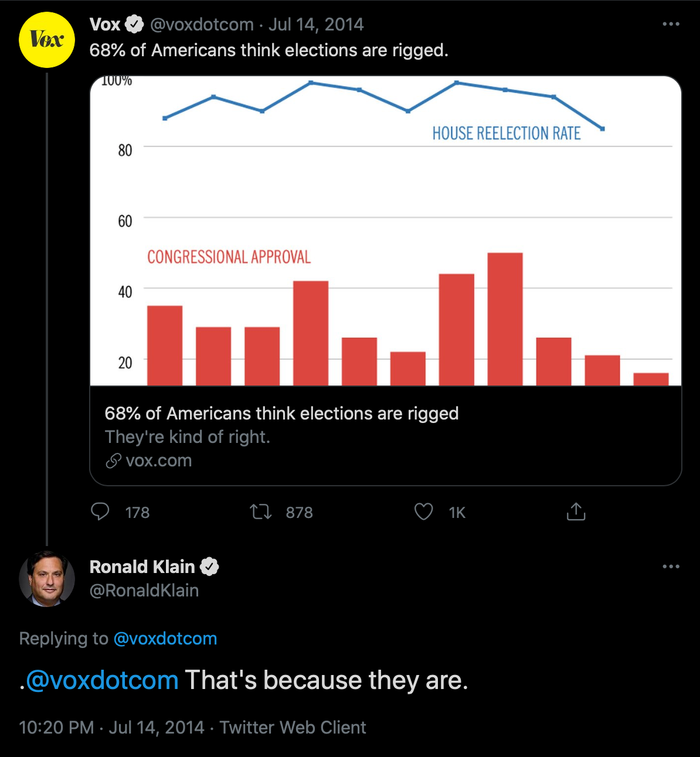Image resolution: width=700 pixels, height=757 pixels.
Task: Open more options on Vox tweet
Action: [671, 24]
